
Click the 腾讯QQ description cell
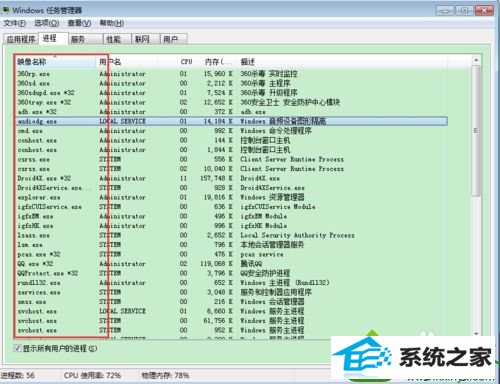point(251,264)
